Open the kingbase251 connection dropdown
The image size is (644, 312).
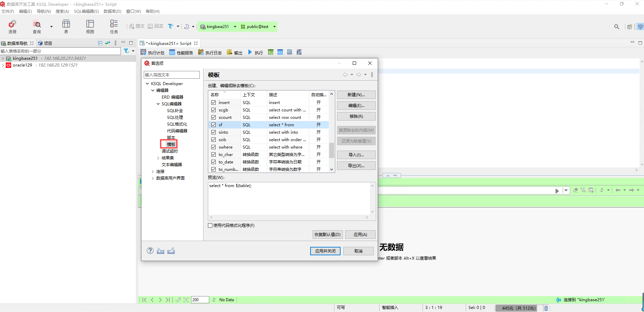pos(235,27)
